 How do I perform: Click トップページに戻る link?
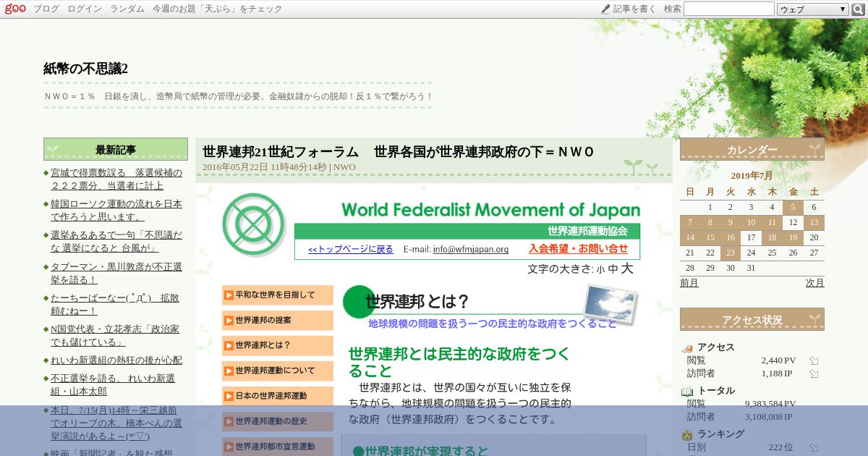(351, 249)
